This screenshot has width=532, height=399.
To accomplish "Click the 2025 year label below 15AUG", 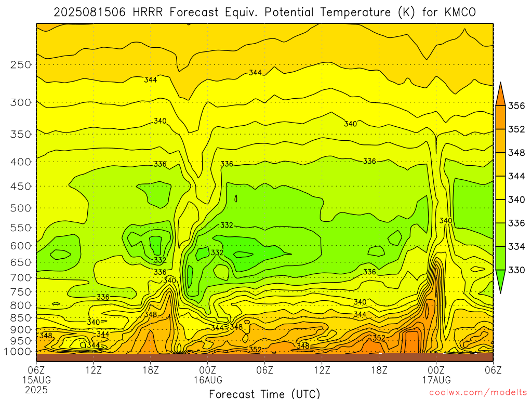I will (x=36, y=390).
